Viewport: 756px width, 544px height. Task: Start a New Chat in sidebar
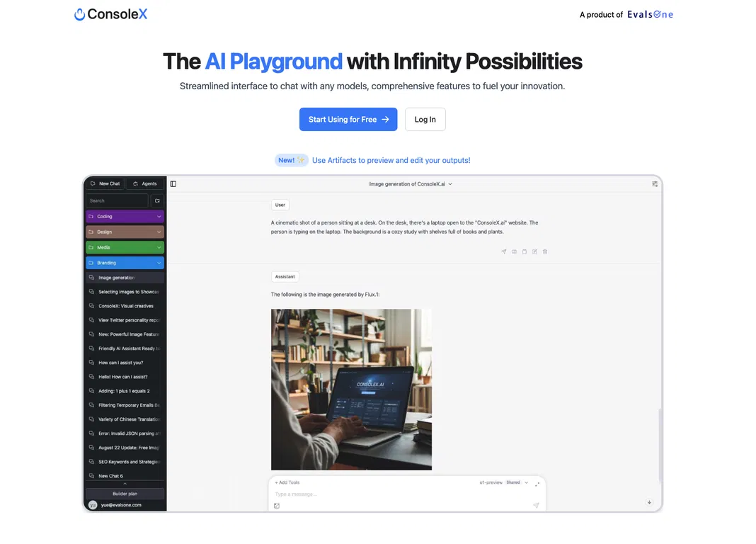105,183
